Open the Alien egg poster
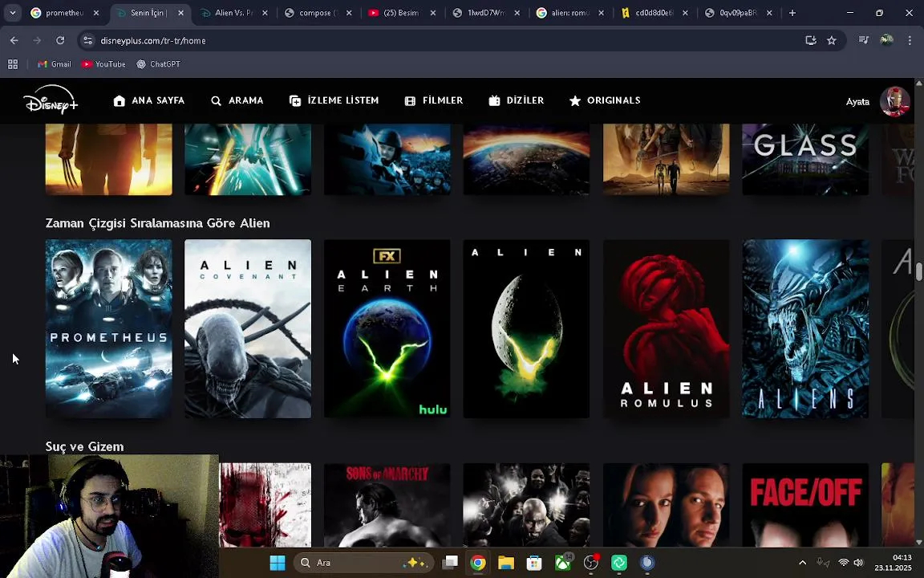Viewport: 924px width, 578px height. 526,328
